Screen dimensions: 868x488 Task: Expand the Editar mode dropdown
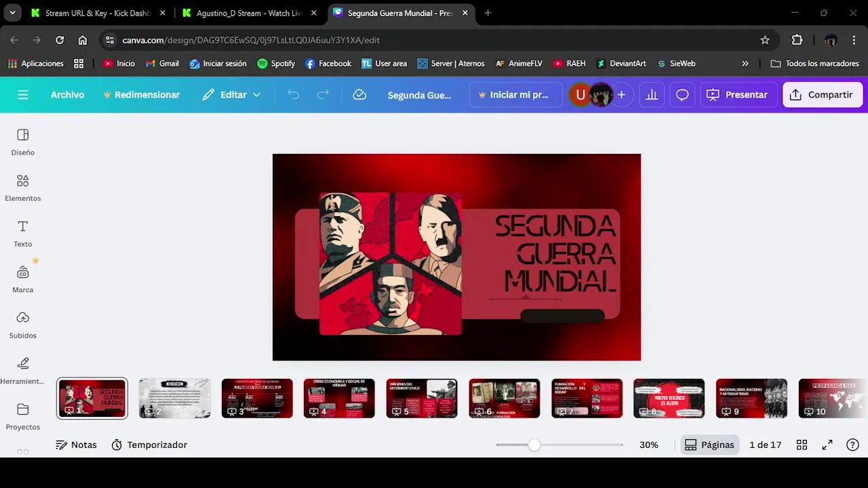coord(231,95)
